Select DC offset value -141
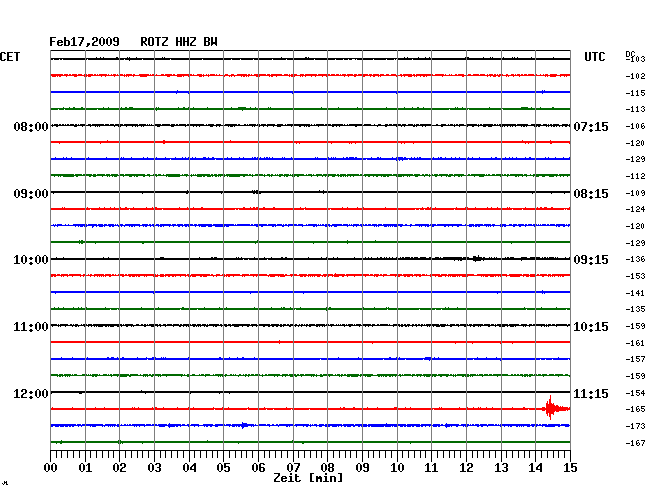This screenshot has width=650, height=494. 636,293
